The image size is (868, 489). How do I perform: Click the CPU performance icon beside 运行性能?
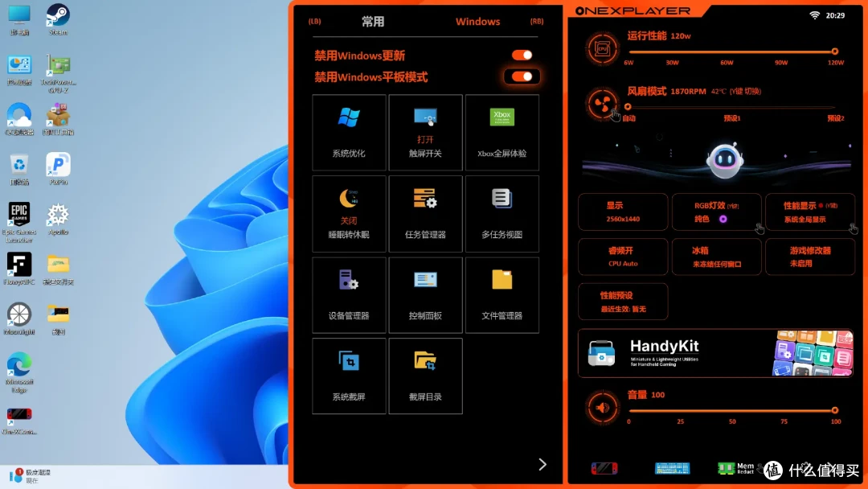coord(602,49)
